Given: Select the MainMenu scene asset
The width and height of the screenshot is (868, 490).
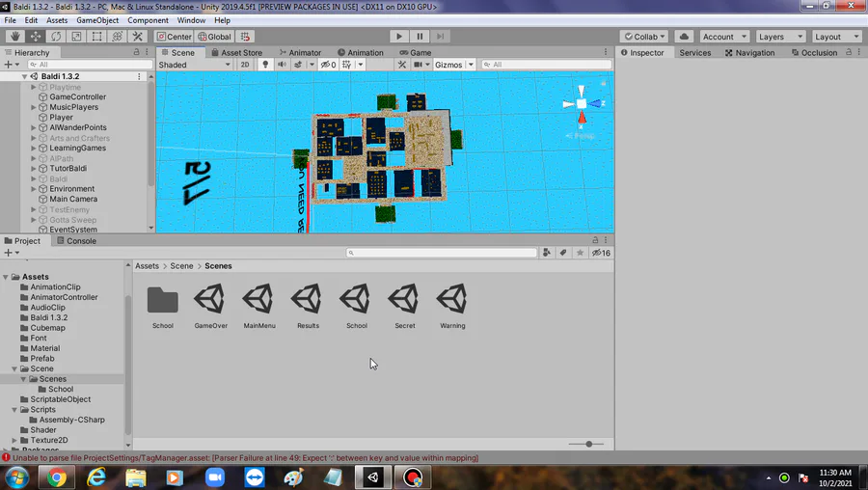Looking at the screenshot, I should (259, 306).
